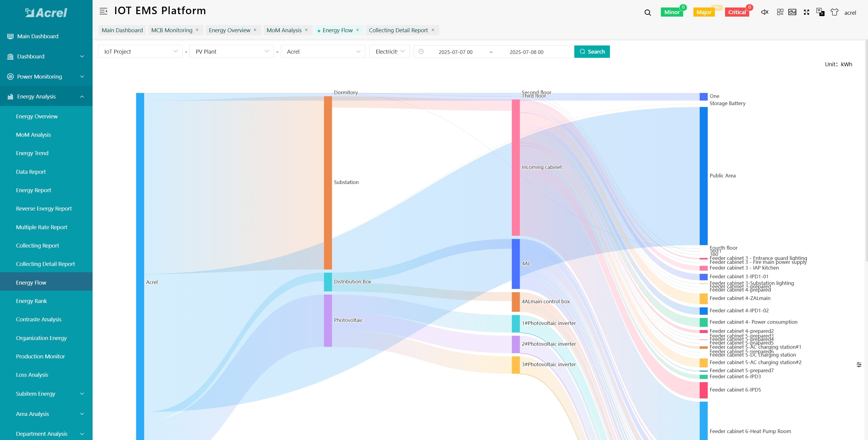Close the MoM Analysis tab
The width and height of the screenshot is (868, 440).
tap(306, 30)
